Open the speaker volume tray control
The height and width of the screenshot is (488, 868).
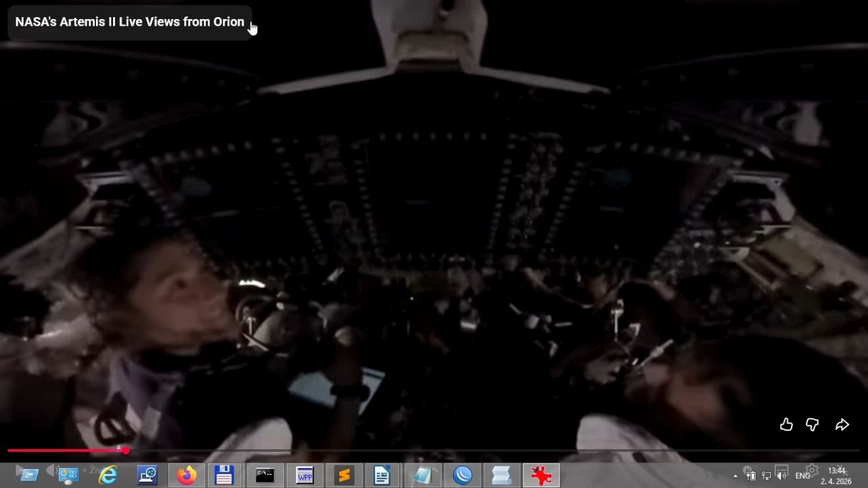tap(781, 476)
